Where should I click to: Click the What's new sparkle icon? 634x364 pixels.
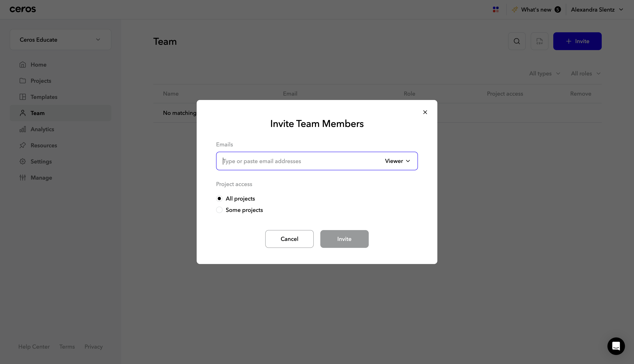click(x=515, y=10)
